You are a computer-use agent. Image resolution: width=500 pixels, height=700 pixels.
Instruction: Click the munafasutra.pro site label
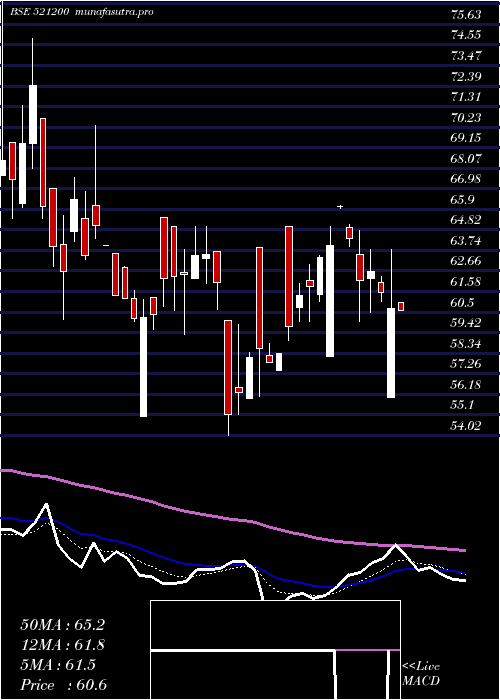click(115, 12)
